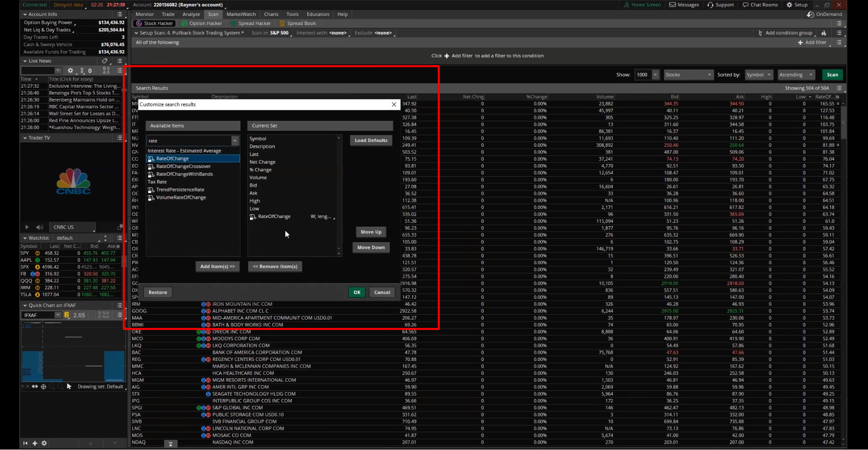Click Cancel in Customize search results

click(x=382, y=292)
